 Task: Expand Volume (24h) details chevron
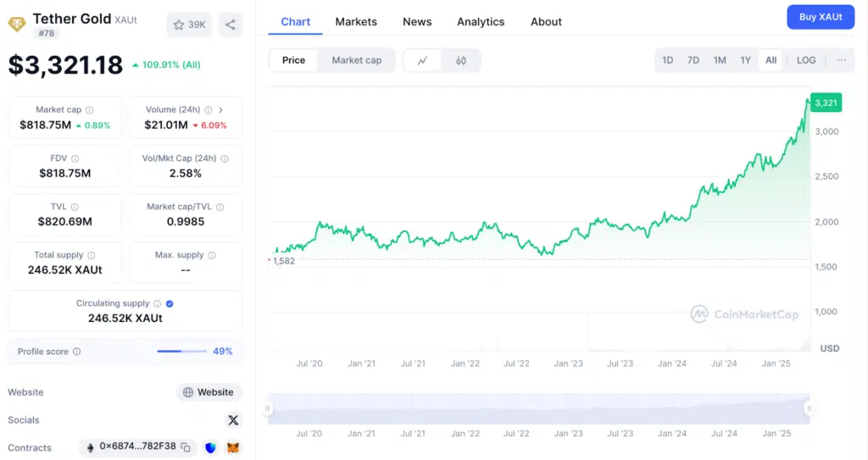220,110
